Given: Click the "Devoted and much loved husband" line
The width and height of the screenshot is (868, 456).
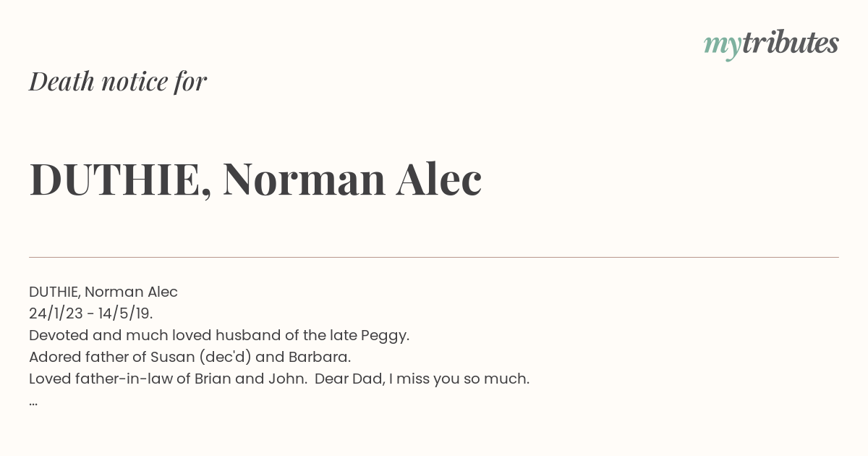Looking at the screenshot, I should point(219,335).
